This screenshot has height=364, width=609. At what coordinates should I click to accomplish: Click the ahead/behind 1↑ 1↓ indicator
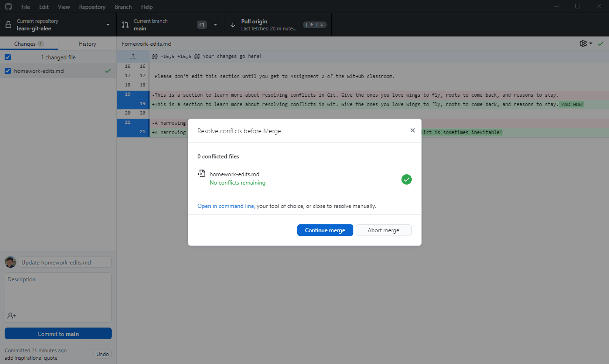coord(314,25)
